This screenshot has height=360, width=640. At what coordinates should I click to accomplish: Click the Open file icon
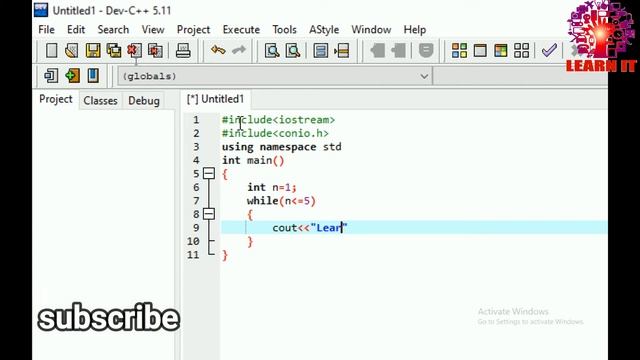(x=72, y=51)
